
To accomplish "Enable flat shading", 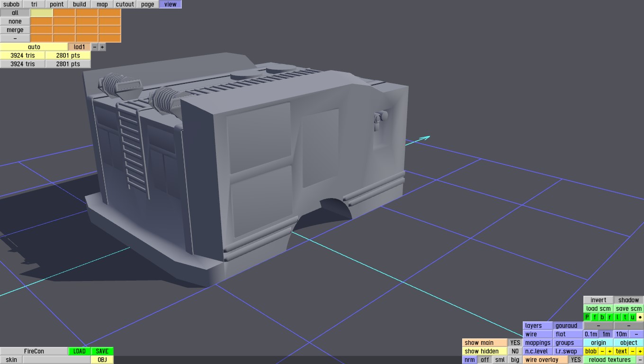I will pyautogui.click(x=568, y=334).
